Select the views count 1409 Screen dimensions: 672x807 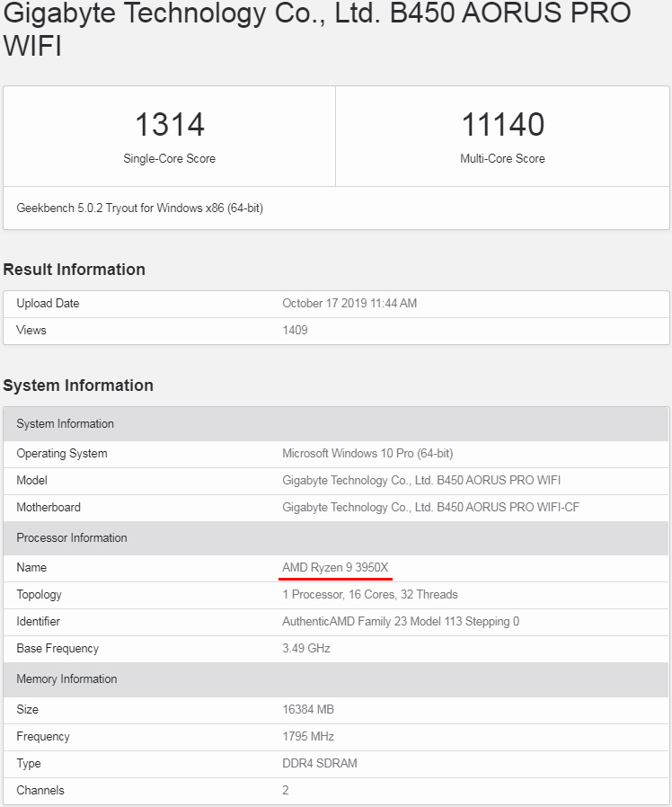[295, 330]
